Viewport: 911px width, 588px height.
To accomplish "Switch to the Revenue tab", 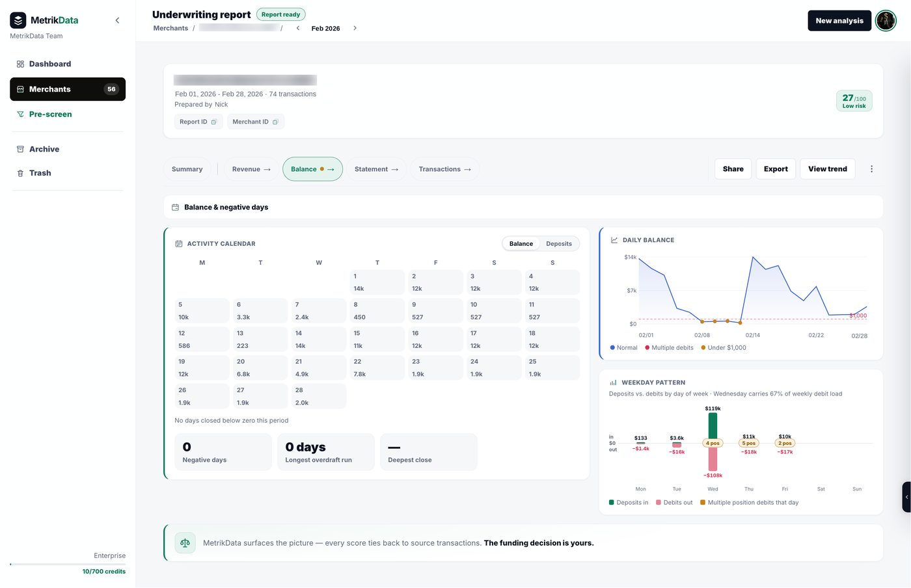I will pos(251,169).
